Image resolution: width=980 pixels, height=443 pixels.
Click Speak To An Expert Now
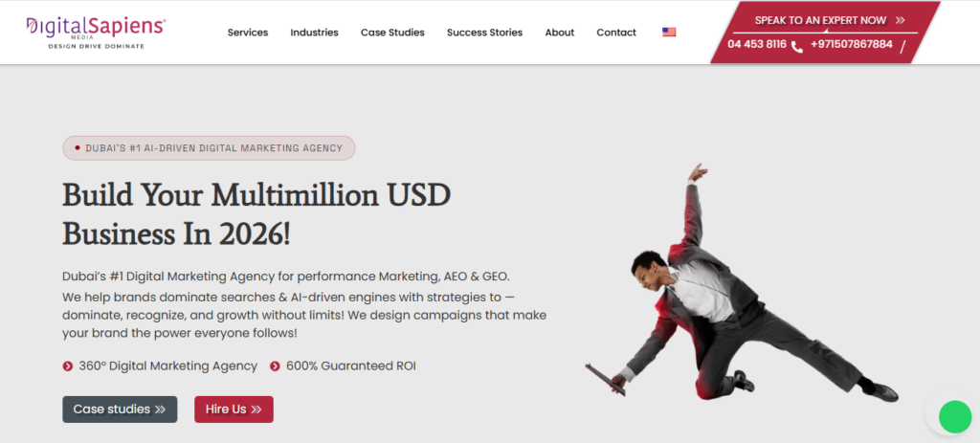point(830,20)
